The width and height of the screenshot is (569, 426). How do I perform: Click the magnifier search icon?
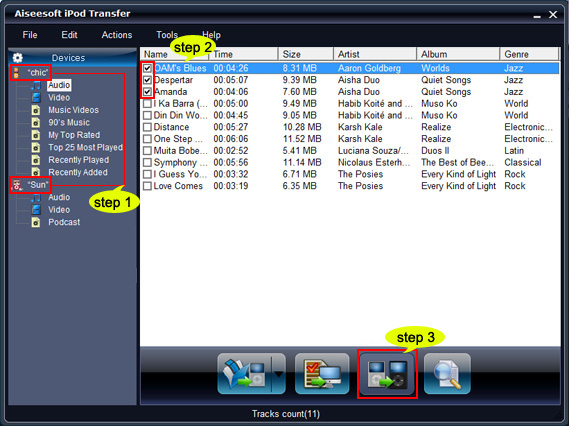point(447,374)
